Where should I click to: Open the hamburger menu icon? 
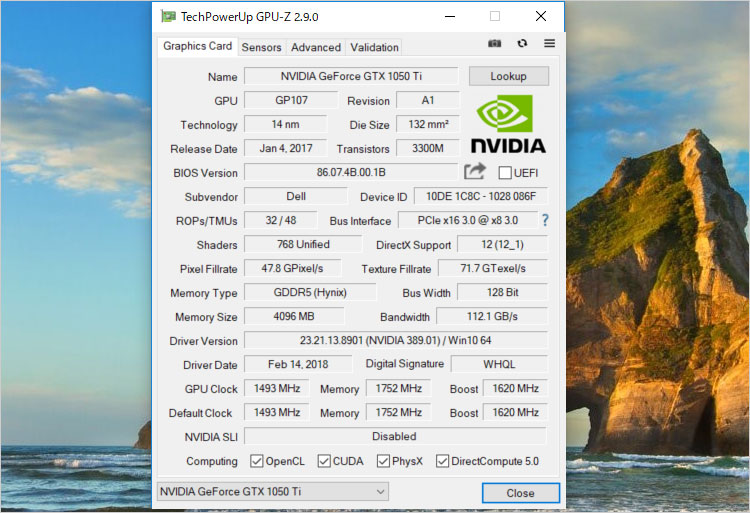point(550,44)
